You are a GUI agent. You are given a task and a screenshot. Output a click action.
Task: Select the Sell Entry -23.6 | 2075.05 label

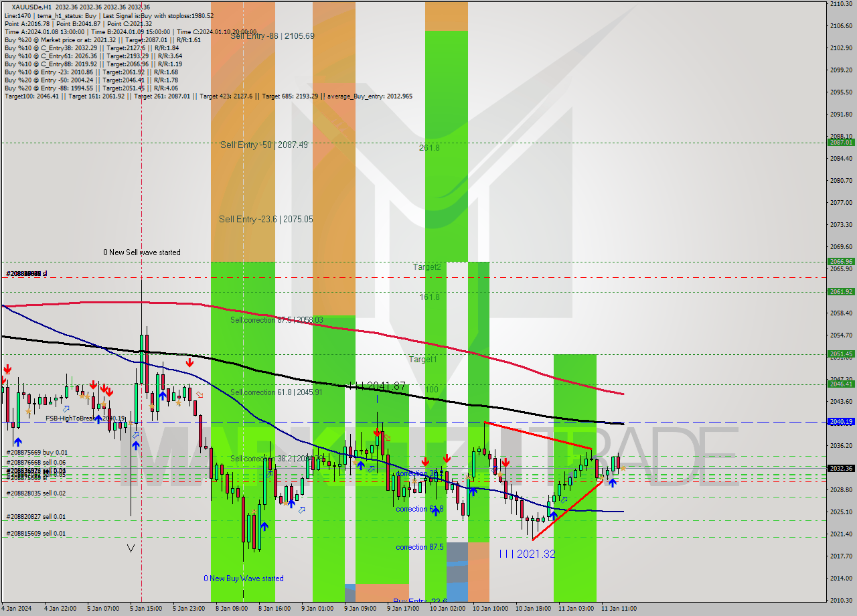click(x=266, y=219)
